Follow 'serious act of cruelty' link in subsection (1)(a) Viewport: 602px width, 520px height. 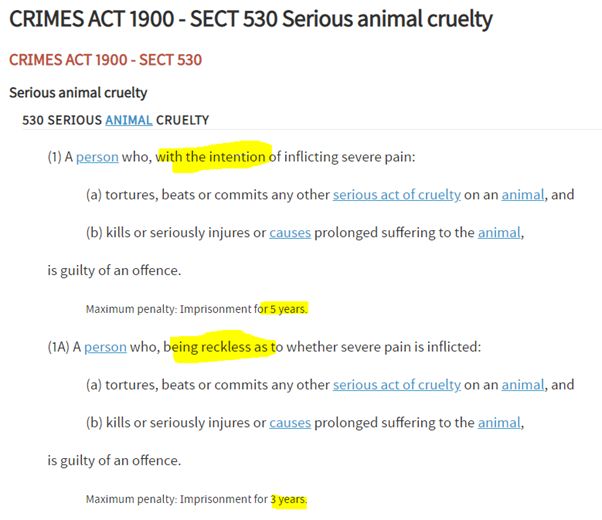point(397,195)
